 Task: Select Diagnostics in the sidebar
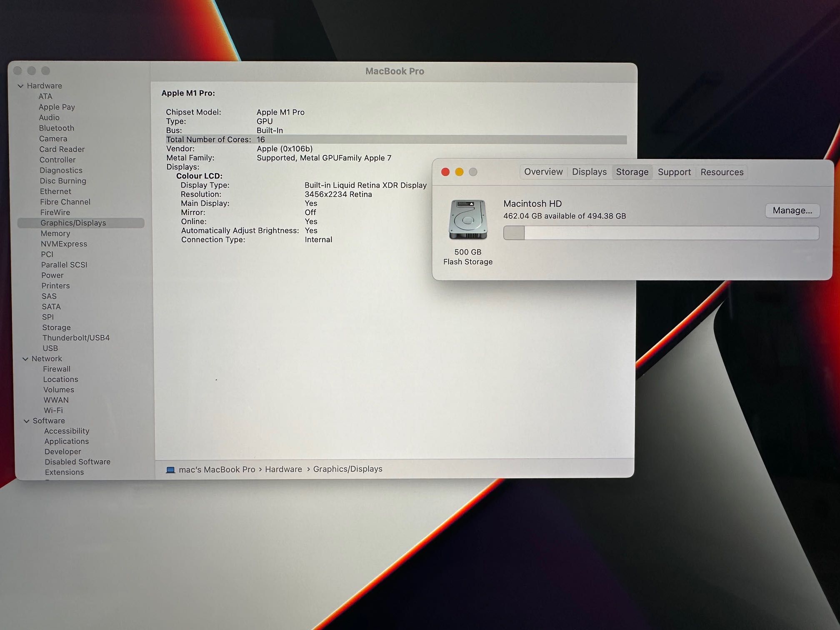pos(61,170)
